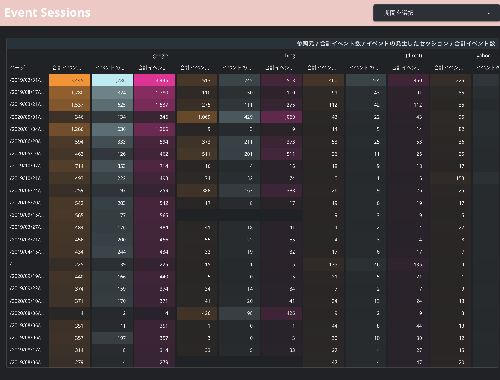Sort by first total events column header

(67, 68)
